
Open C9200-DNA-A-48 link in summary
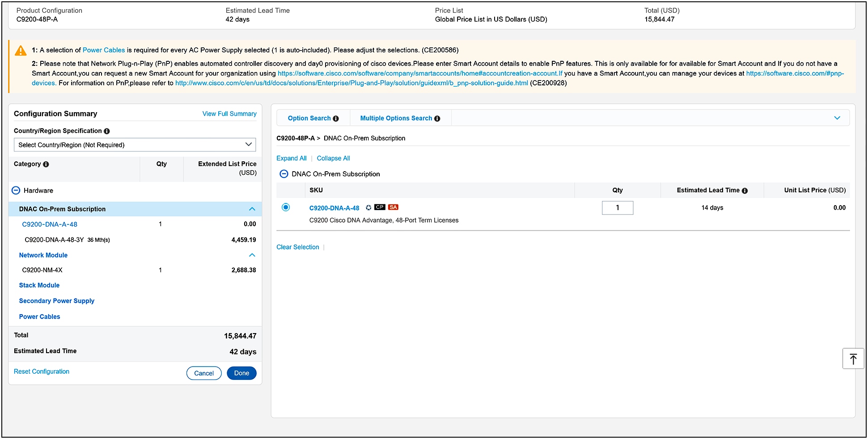pyautogui.click(x=50, y=224)
